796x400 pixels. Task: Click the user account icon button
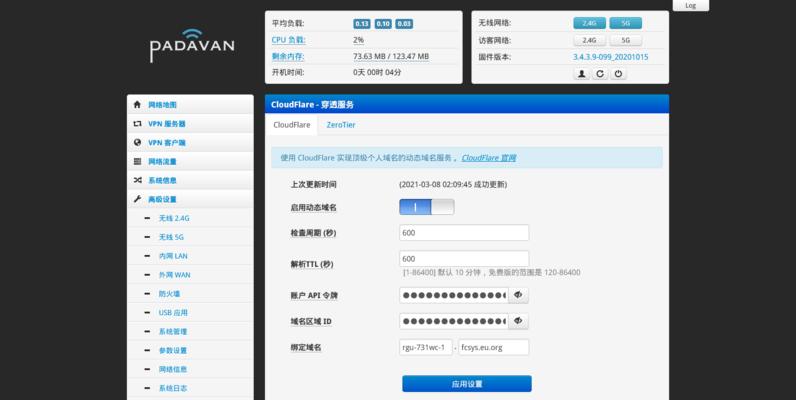582,74
